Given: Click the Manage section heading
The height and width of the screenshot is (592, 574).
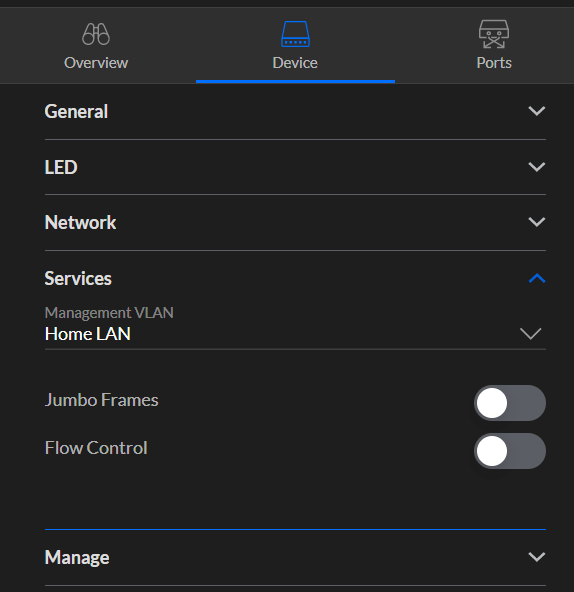Looking at the screenshot, I should click(77, 557).
